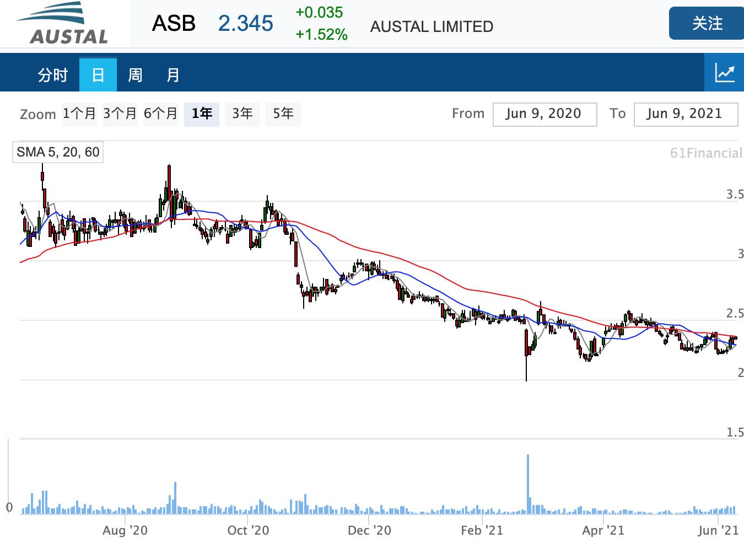Click the +1.52% change value
Screen dimensions: 744x560
tap(321, 35)
